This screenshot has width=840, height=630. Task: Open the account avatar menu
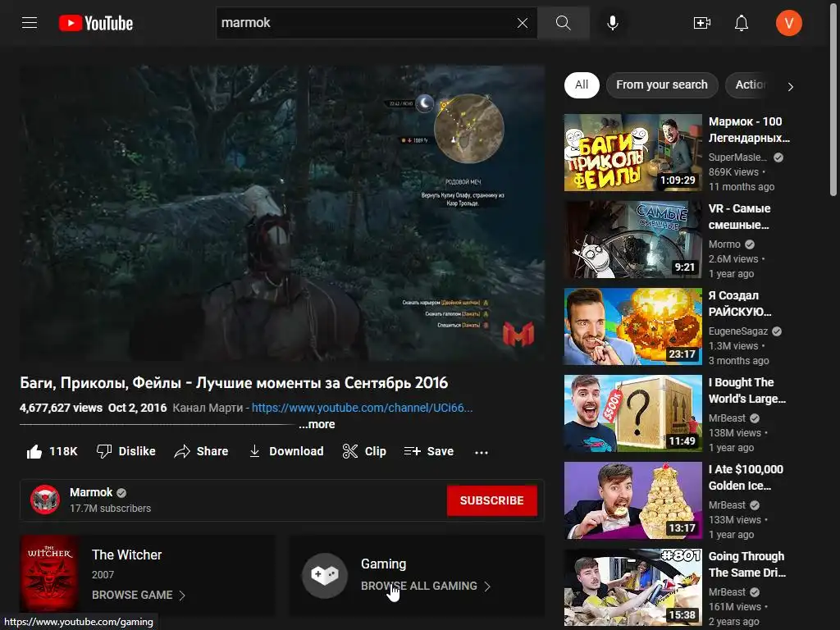tap(788, 23)
